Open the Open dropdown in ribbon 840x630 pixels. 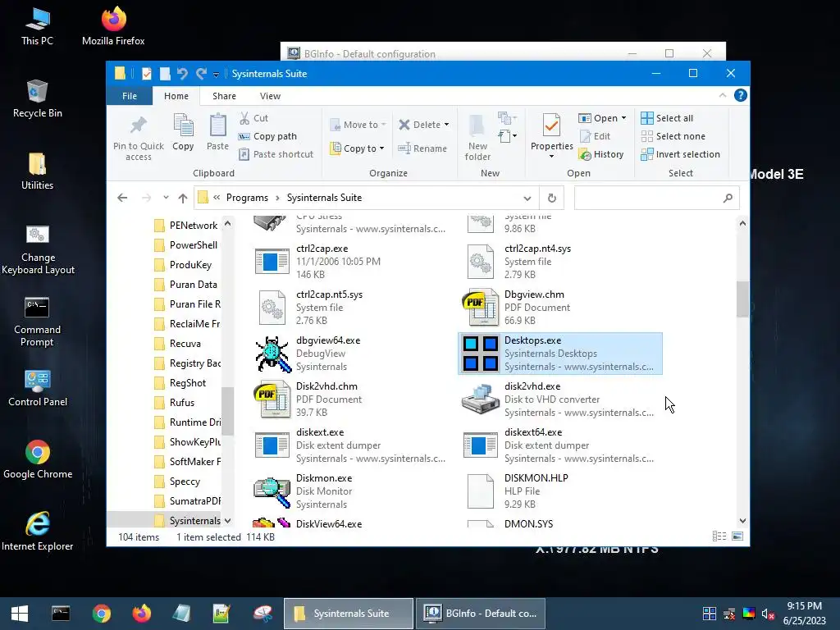[602, 118]
